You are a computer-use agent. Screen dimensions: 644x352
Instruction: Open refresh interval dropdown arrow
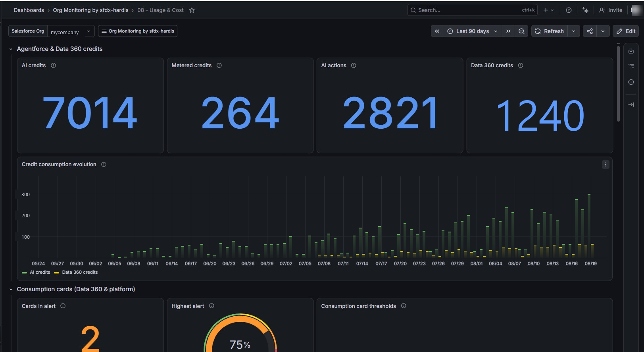point(573,31)
